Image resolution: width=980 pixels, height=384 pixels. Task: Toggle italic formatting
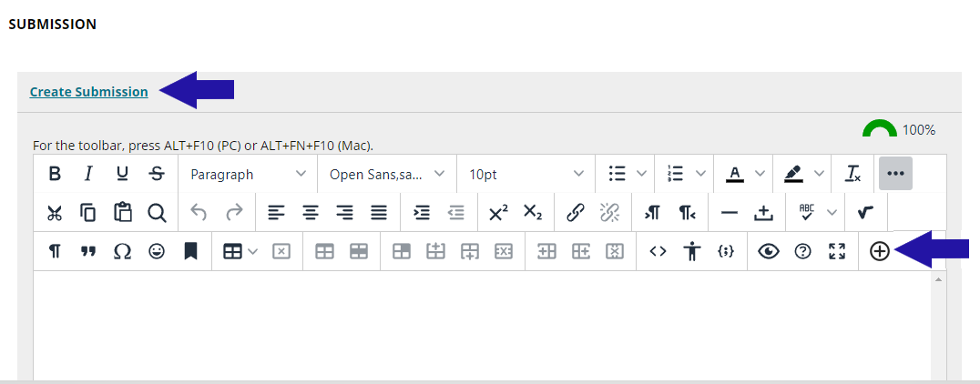[88, 174]
